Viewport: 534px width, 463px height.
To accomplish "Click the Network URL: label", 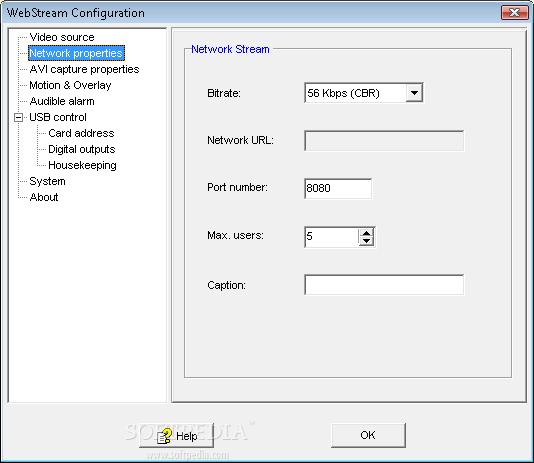I will (x=240, y=140).
